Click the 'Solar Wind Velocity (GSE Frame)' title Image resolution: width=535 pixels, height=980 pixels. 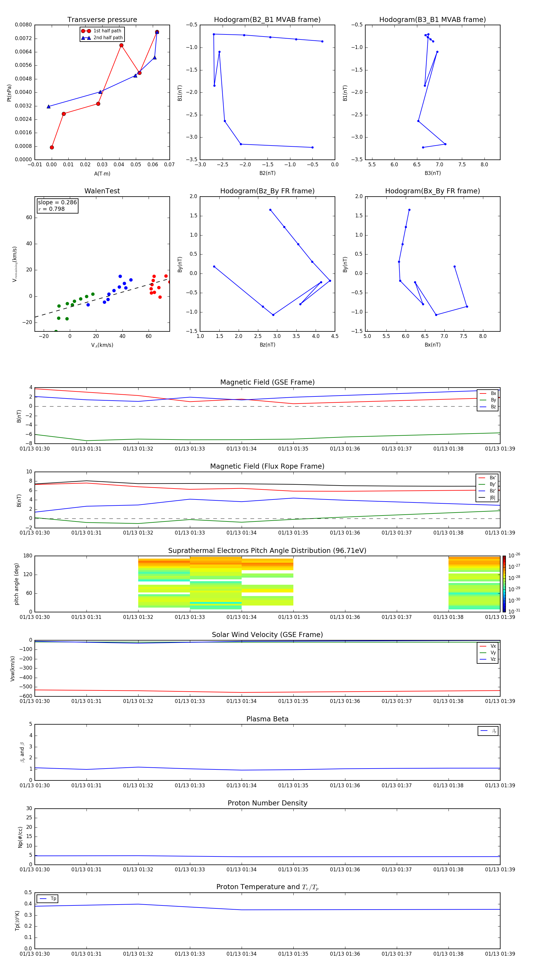267,635
